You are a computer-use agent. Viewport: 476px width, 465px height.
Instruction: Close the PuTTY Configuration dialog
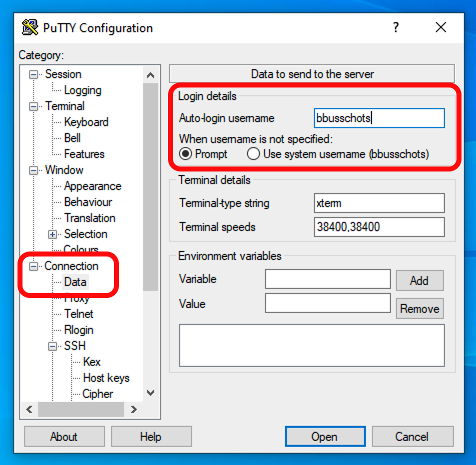[441, 27]
